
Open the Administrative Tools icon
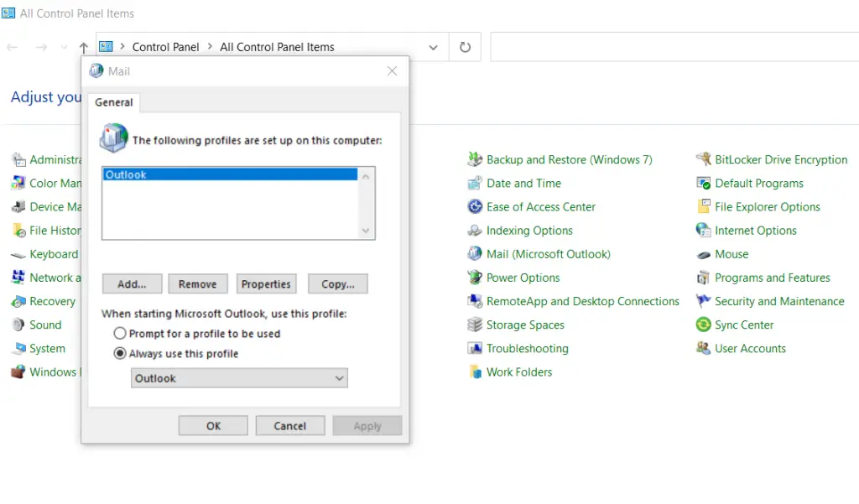click(x=18, y=159)
